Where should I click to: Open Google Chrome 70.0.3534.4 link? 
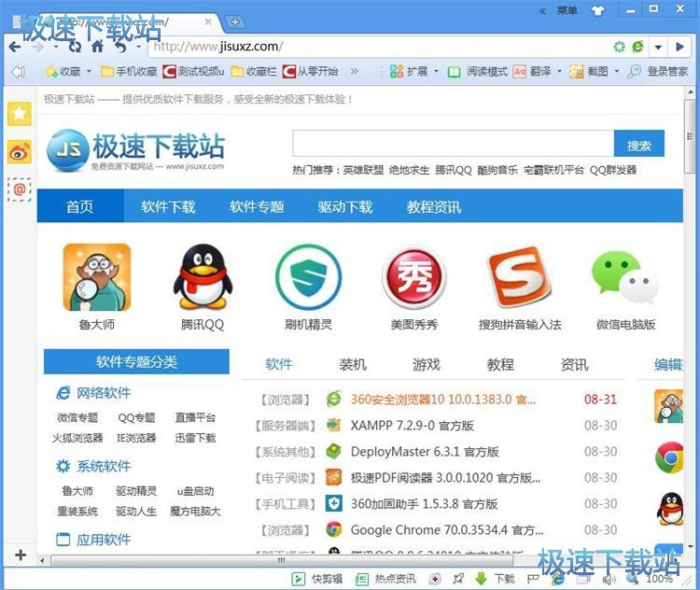click(x=447, y=530)
